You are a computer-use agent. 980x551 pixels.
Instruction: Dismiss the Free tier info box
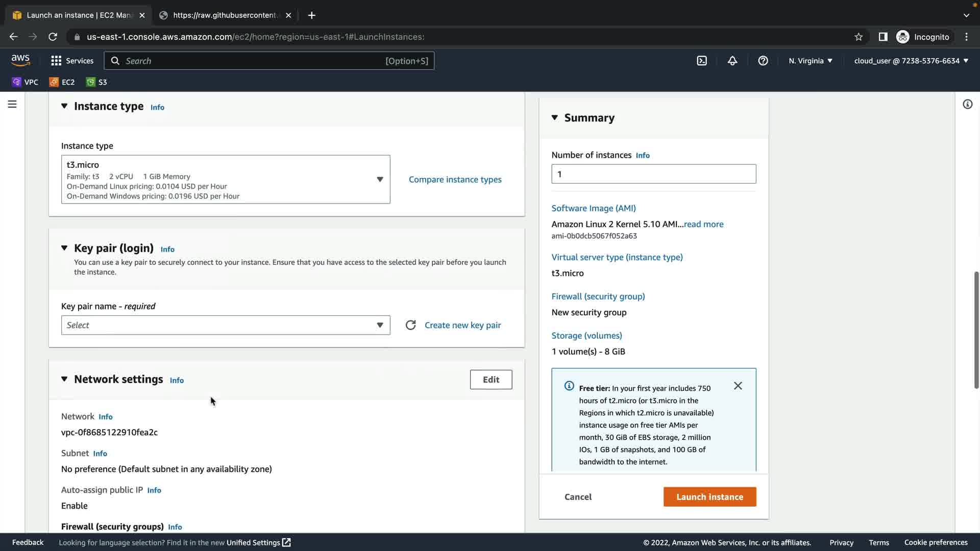point(738,386)
